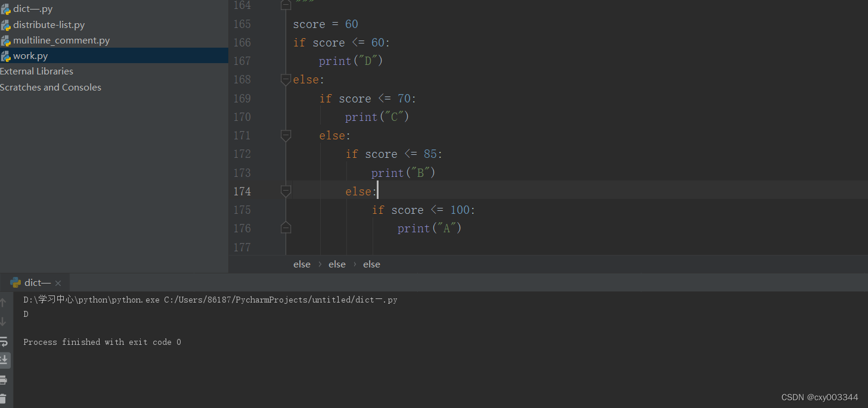Click print("C") statement in editor
The height and width of the screenshot is (408, 868).
[377, 117]
